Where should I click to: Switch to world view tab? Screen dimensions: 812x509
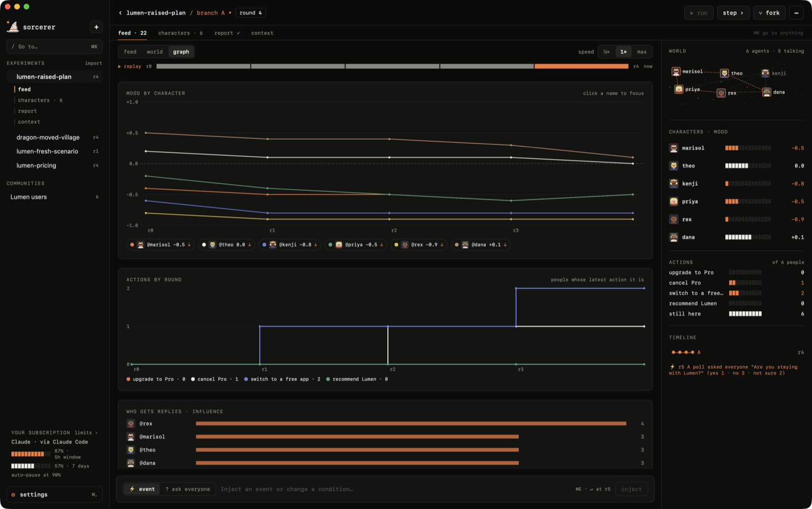155,52
